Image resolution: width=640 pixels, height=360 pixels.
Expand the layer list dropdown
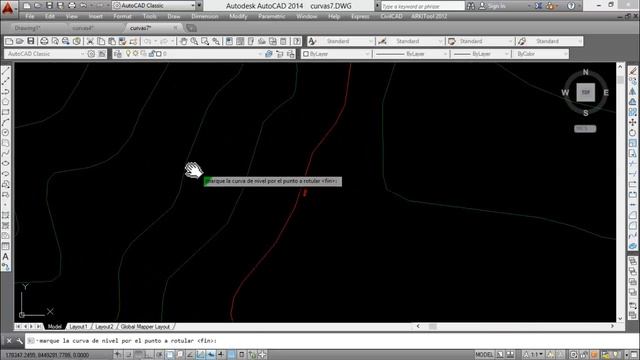(260, 54)
